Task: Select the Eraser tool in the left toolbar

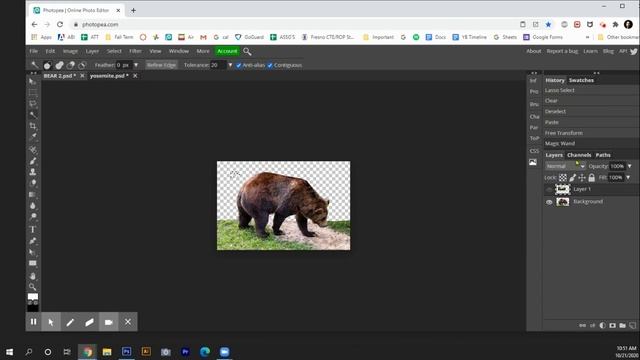Action: click(x=33, y=183)
